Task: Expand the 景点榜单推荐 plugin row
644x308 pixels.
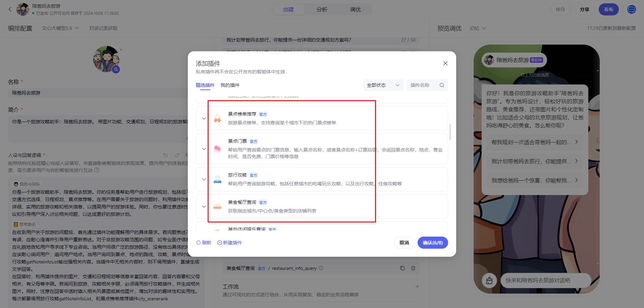Action: [x=204, y=118]
